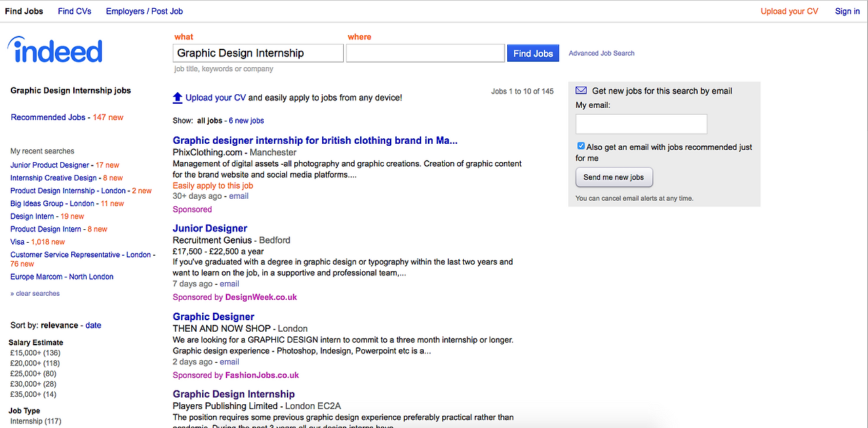
Task: Open recent search Customer Service Representative - London
Action: (x=81, y=254)
